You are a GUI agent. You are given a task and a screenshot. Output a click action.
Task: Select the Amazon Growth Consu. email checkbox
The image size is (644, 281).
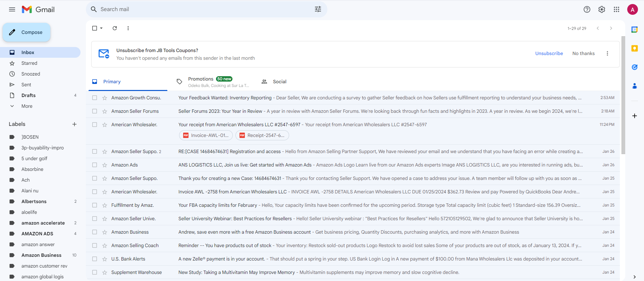click(95, 98)
